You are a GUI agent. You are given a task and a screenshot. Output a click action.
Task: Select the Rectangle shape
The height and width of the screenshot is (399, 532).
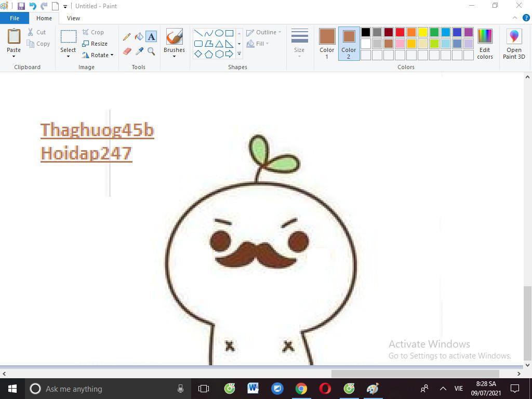coord(230,33)
